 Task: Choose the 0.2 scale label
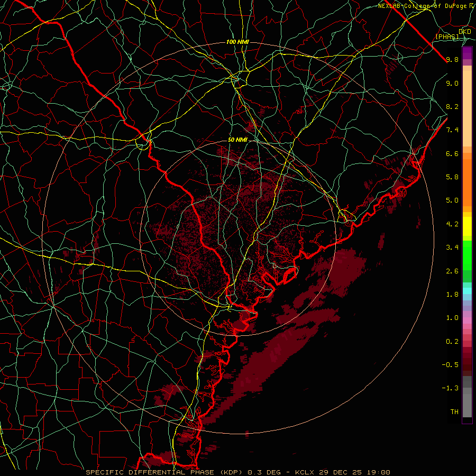(452, 342)
